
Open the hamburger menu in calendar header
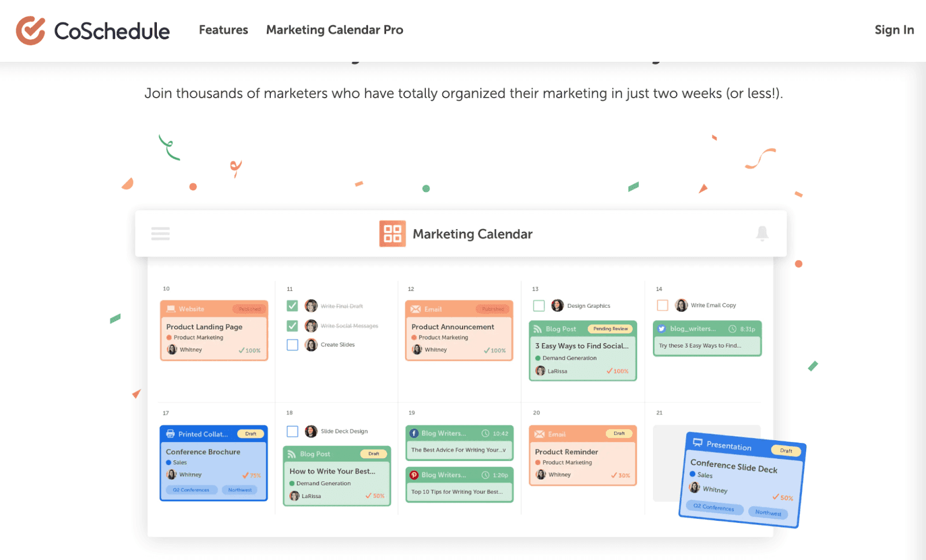click(160, 234)
